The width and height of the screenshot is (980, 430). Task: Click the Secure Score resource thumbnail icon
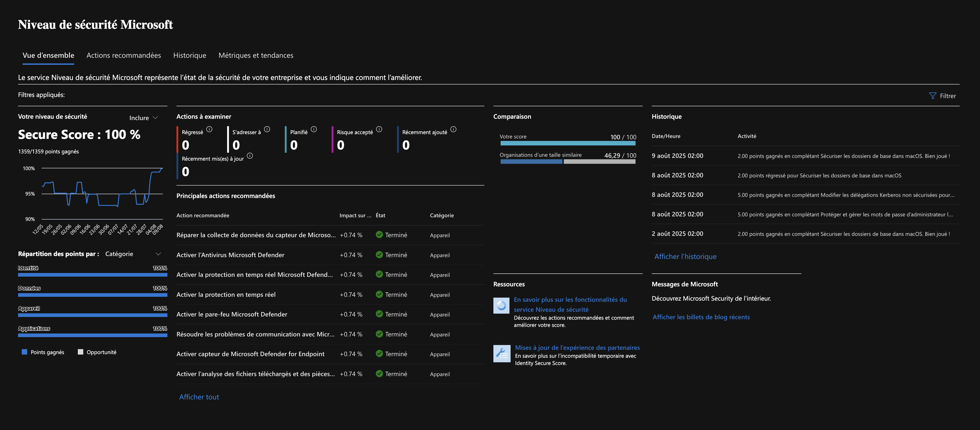[501, 305]
